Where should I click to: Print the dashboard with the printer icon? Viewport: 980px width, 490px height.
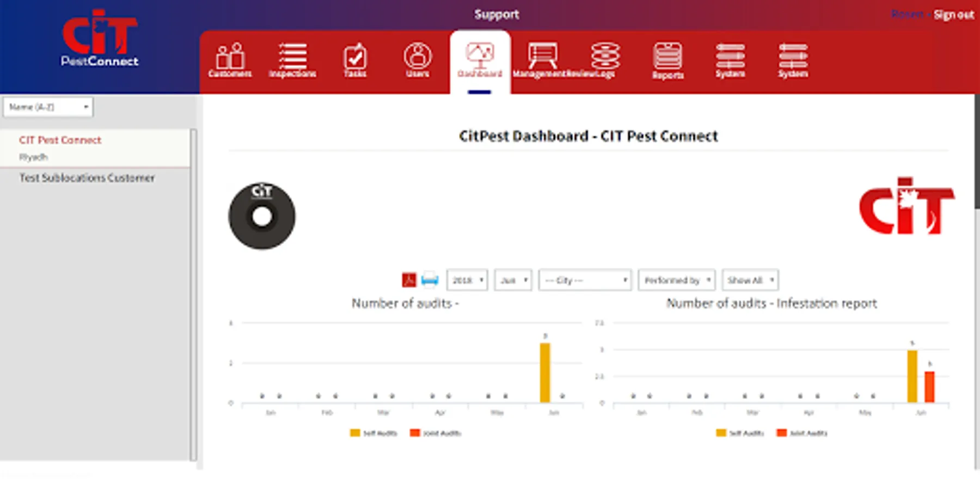(430, 280)
